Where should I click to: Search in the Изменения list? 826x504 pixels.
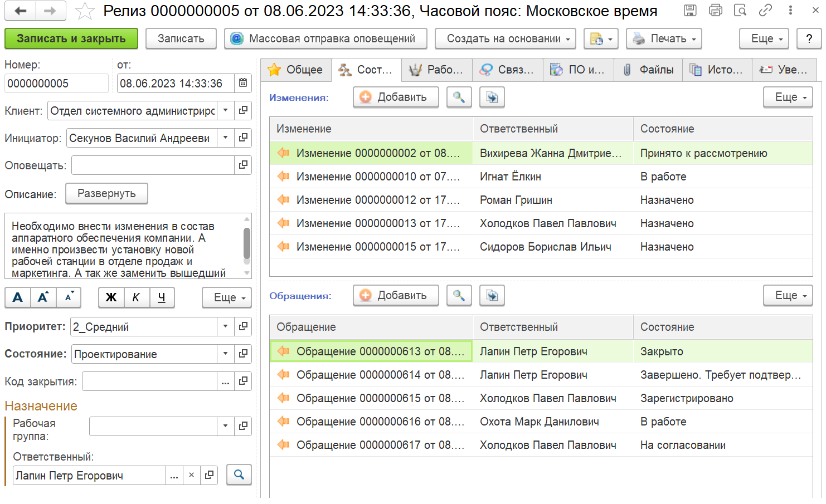[x=459, y=97]
